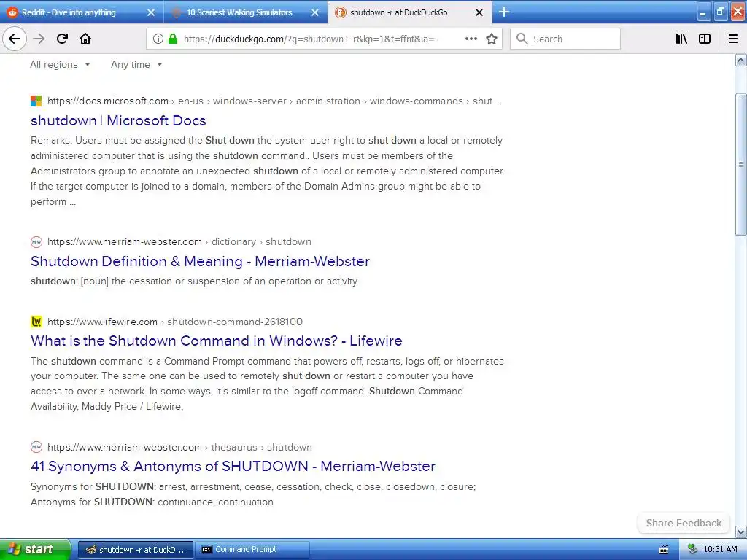Click the thesaurus result description starting 'Synonyms for SHUTDOWN'
The height and width of the screenshot is (560, 747).
point(253,494)
